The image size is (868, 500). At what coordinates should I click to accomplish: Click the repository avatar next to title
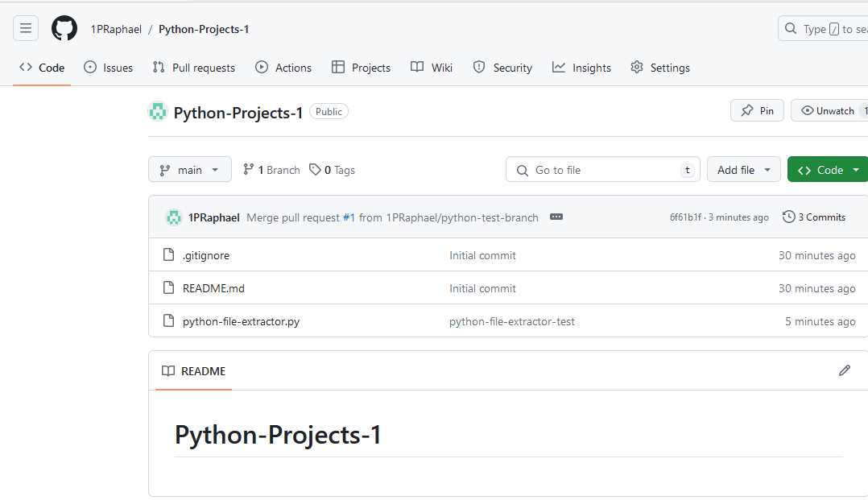(x=158, y=112)
